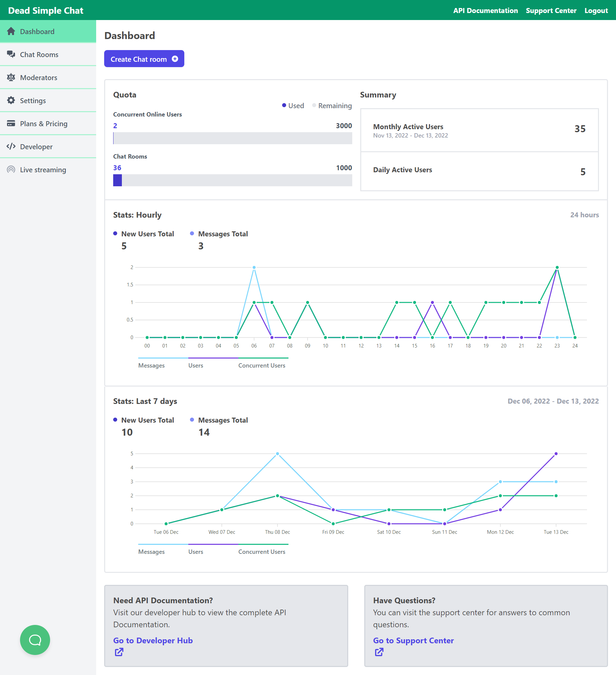Click the Chat Rooms quota progress bar
Viewport: 616px width, 675px height.
[232, 181]
